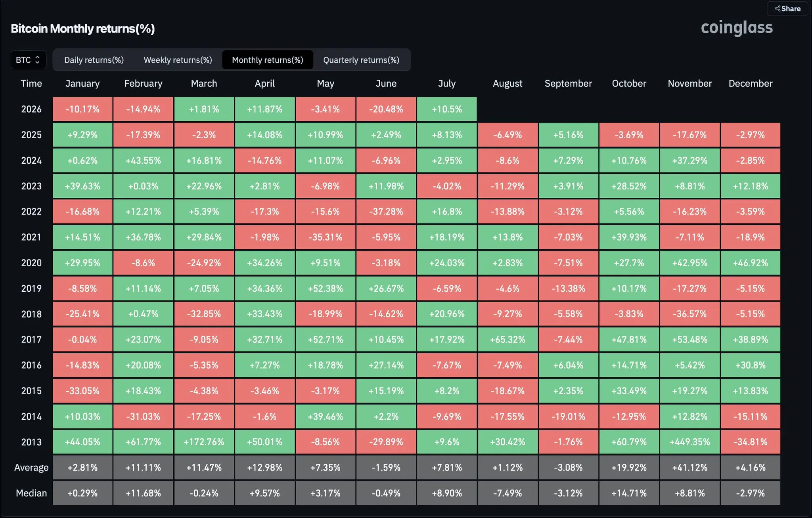Screen dimensions: 812x518
Task: Select the January column header
Action: 82,83
